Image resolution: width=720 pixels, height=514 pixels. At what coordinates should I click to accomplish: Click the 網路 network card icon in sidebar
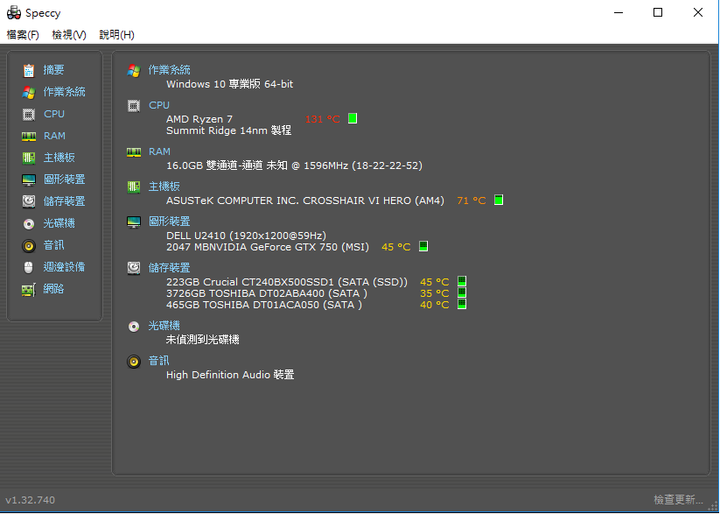point(28,289)
